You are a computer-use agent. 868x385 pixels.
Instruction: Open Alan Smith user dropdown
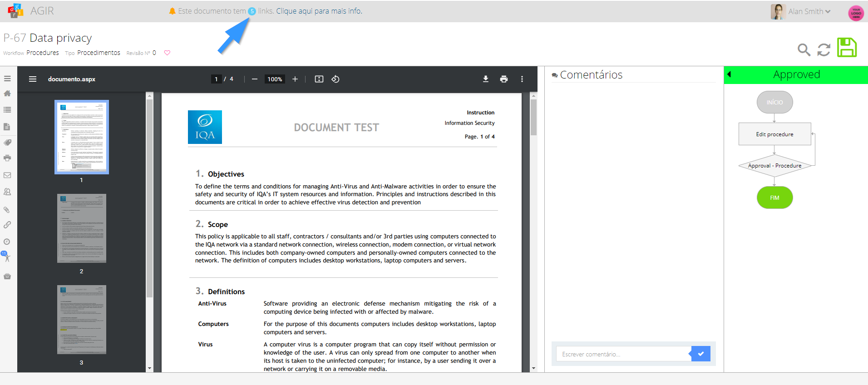click(809, 11)
